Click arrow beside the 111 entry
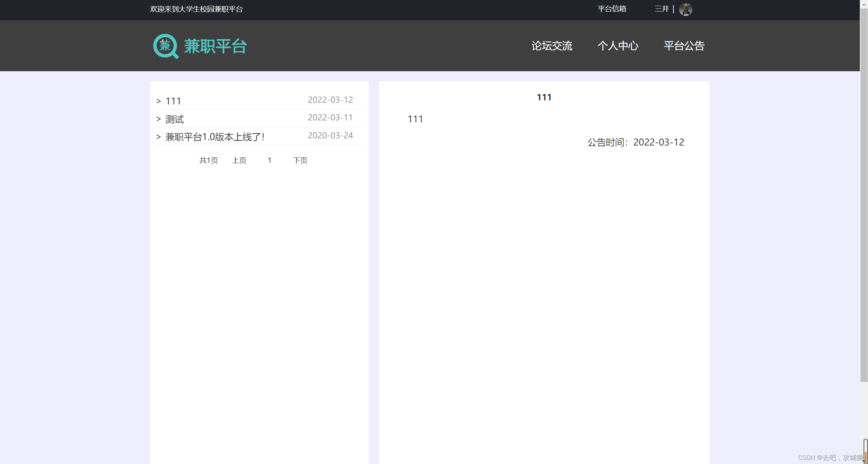The image size is (868, 464). 158,101
